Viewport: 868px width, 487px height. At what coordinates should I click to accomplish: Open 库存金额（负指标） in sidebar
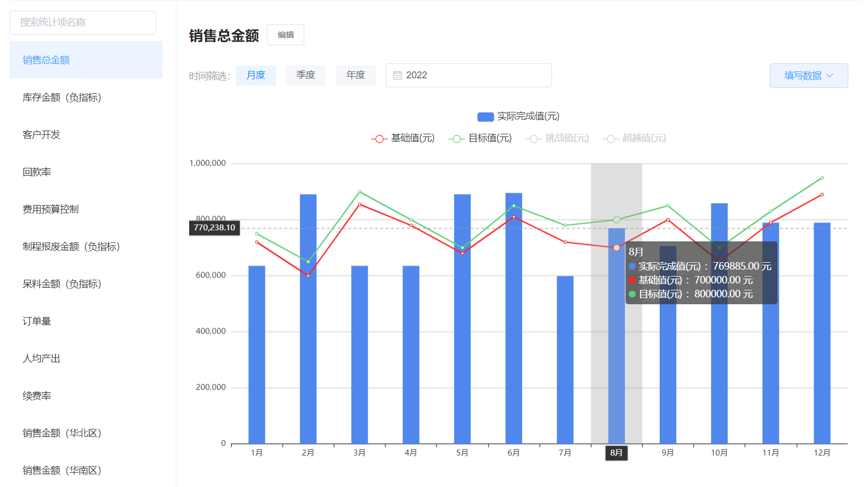point(62,98)
